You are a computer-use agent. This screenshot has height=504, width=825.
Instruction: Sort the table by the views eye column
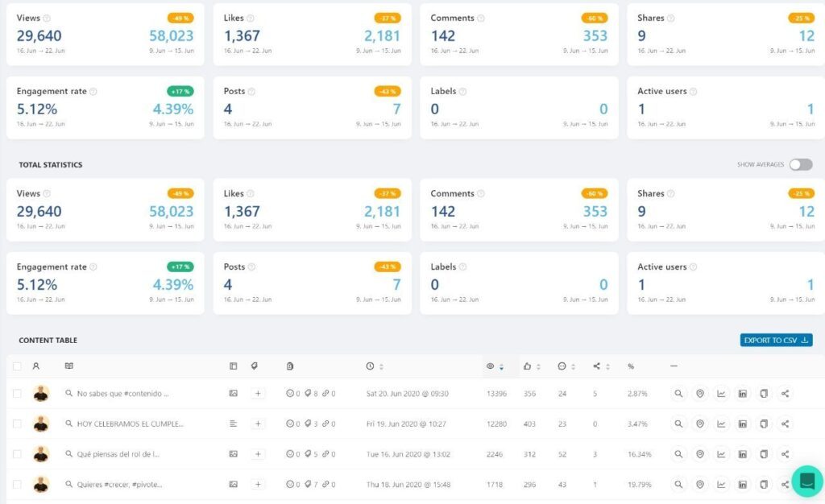tap(494, 366)
